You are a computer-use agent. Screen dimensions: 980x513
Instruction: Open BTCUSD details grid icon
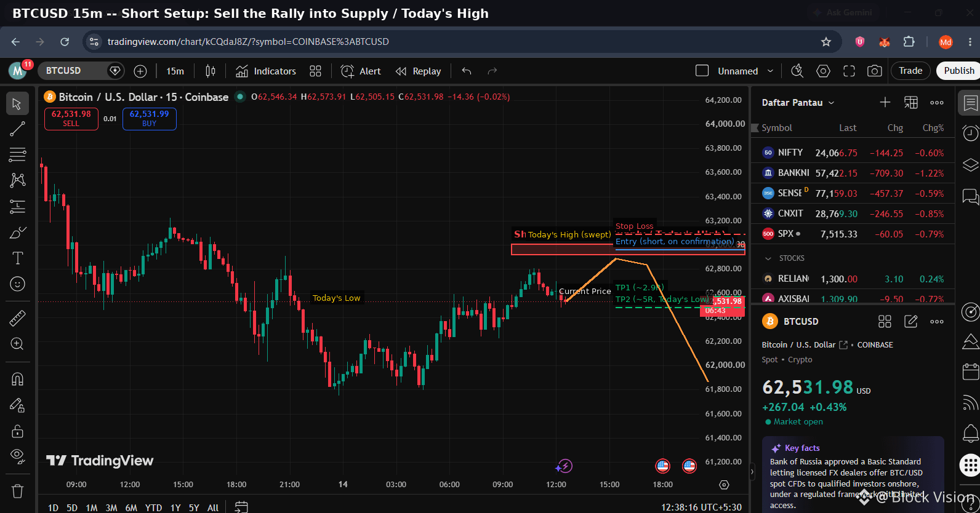[885, 321]
